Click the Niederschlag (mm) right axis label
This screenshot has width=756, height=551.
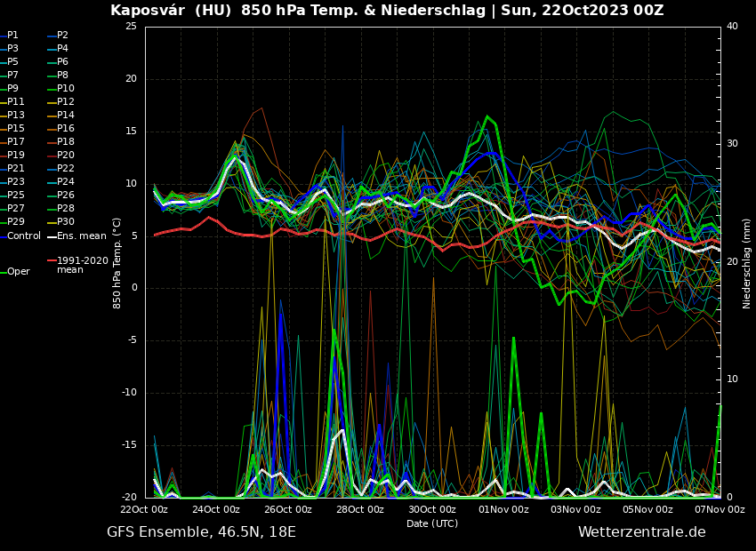(747, 263)
